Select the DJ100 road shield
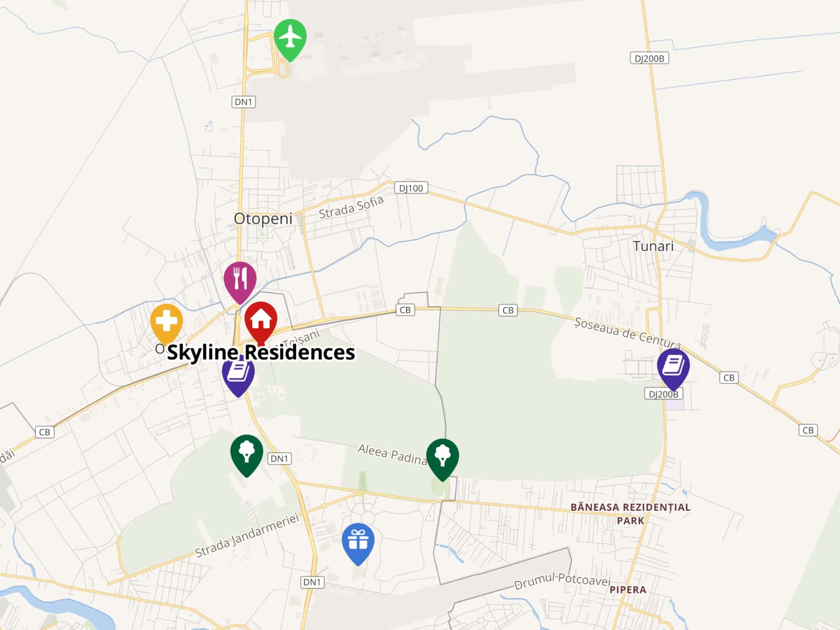This screenshot has width=840, height=630. pyautogui.click(x=411, y=188)
